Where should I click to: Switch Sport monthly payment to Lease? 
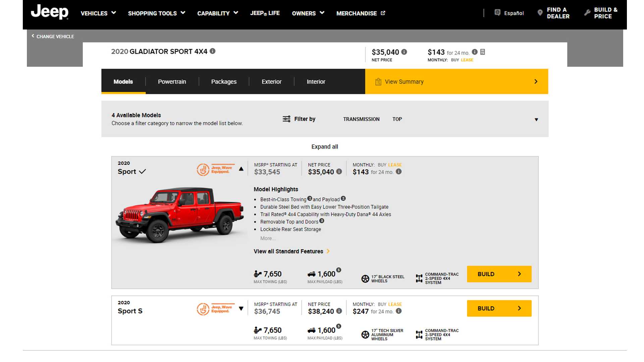point(395,165)
